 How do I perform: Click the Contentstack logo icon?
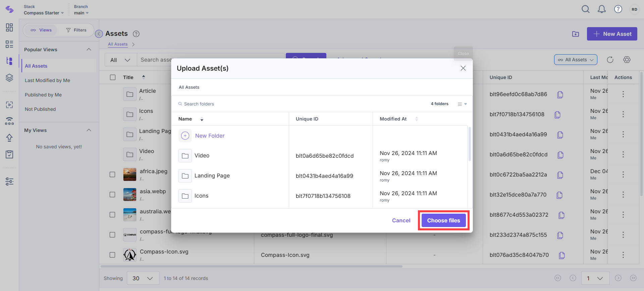click(x=9, y=9)
